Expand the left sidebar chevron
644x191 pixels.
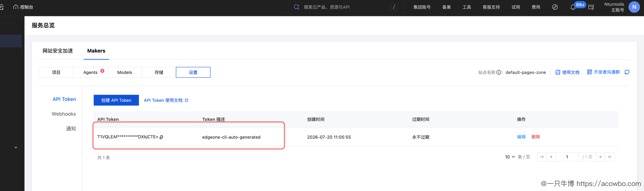pyautogui.click(x=16, y=148)
